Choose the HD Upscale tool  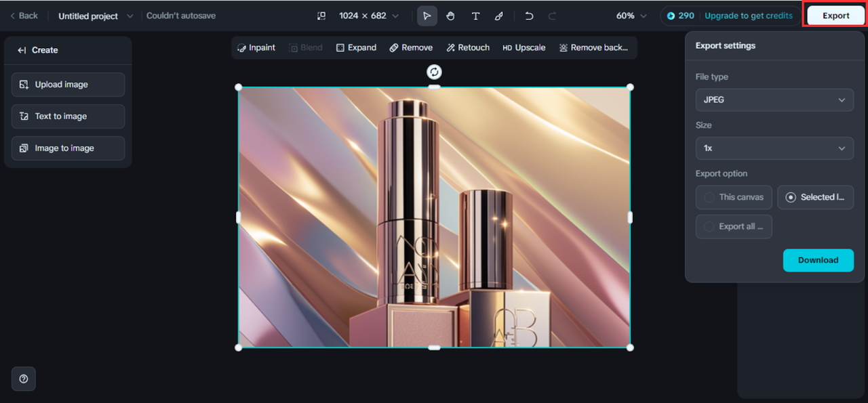[524, 47]
